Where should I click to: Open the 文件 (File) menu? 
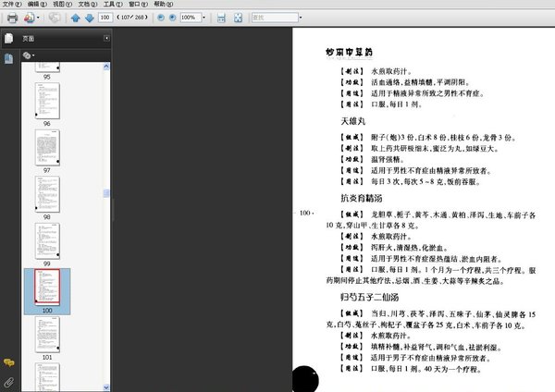(x=11, y=5)
